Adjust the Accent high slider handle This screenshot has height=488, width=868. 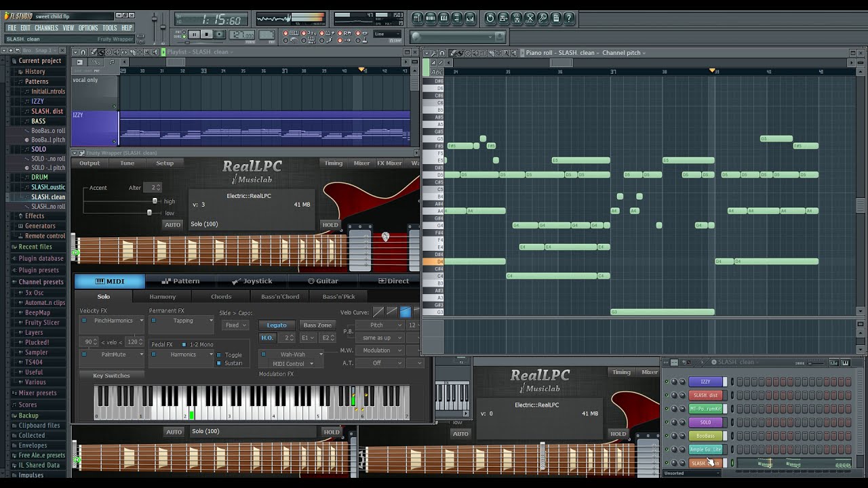click(x=155, y=201)
